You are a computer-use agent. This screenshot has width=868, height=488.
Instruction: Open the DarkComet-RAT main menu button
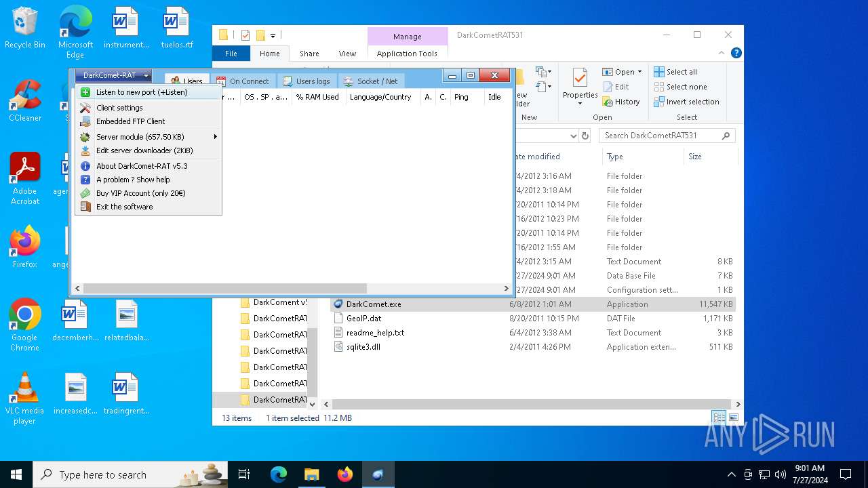[113, 75]
